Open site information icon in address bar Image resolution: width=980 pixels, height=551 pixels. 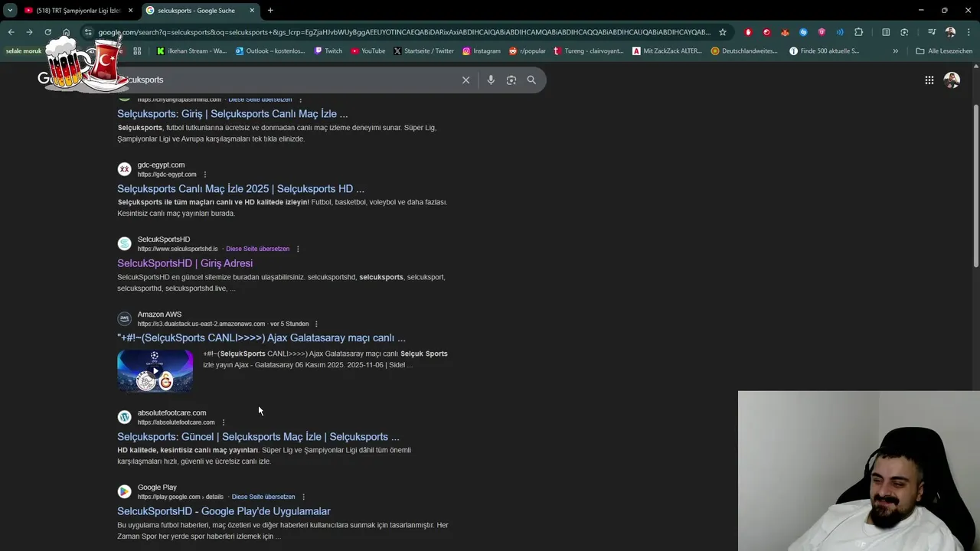click(x=88, y=32)
